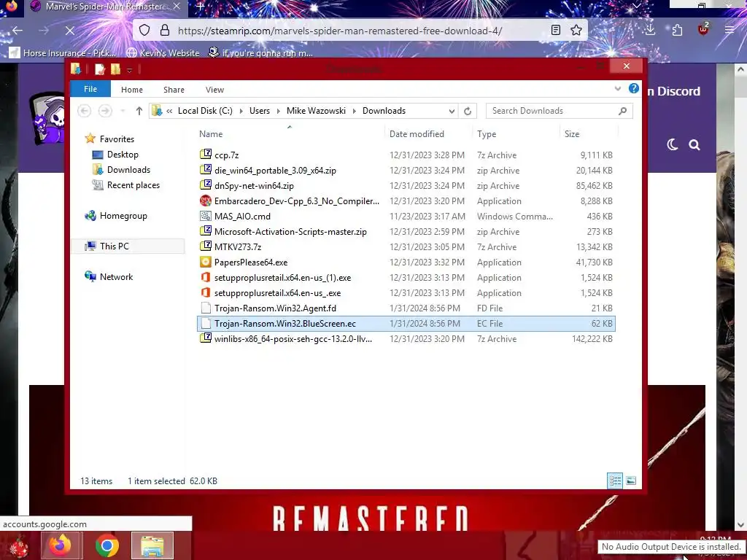The width and height of the screenshot is (747, 560).
Task: Open the Share ribbon tab
Action: coord(174,90)
